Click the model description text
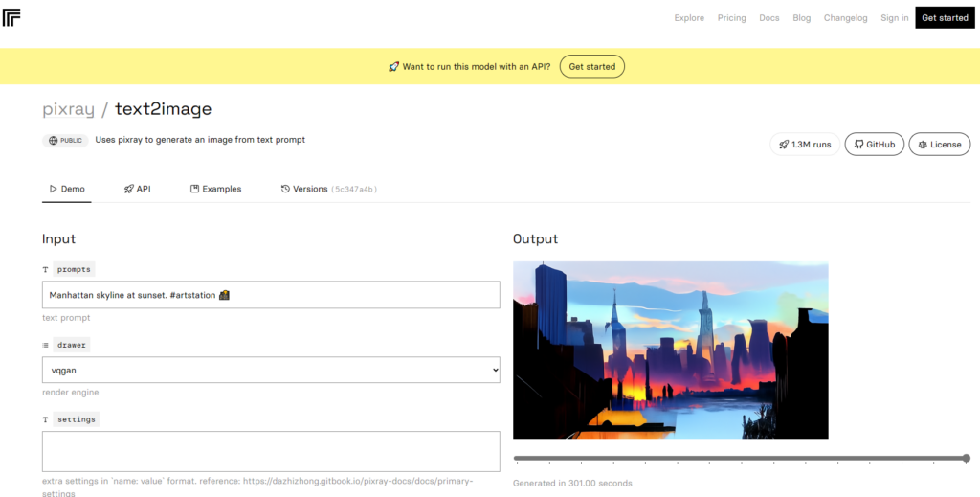 200,140
